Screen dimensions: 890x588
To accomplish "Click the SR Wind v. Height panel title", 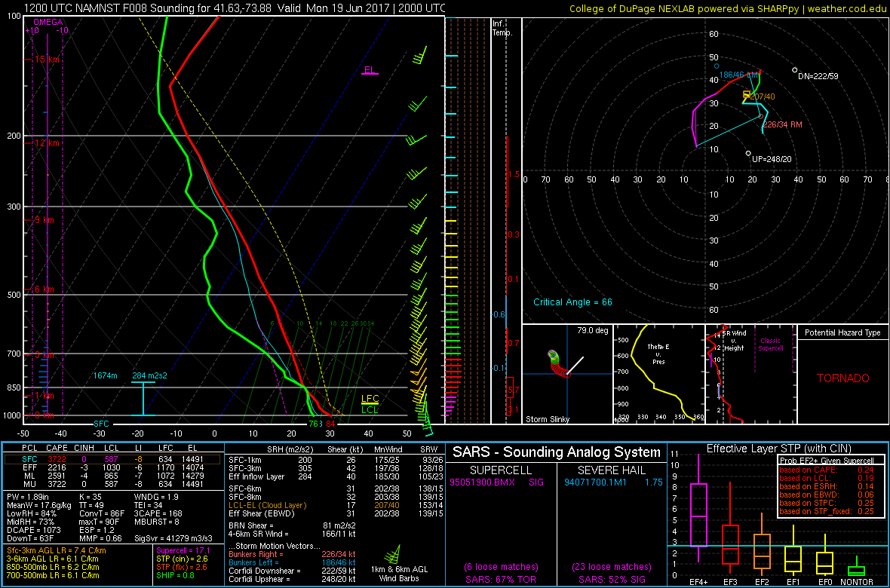I will (733, 340).
